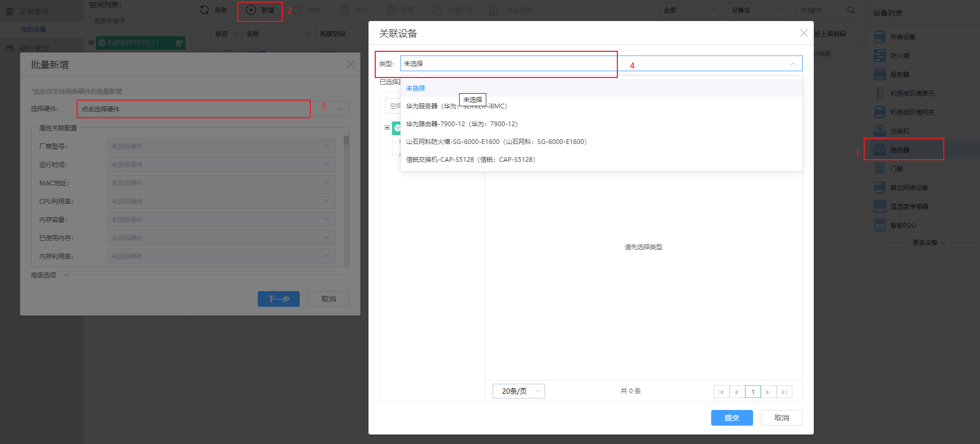Click 取消 in 批量新增 dialog
The image size is (980, 444).
pyautogui.click(x=329, y=299)
